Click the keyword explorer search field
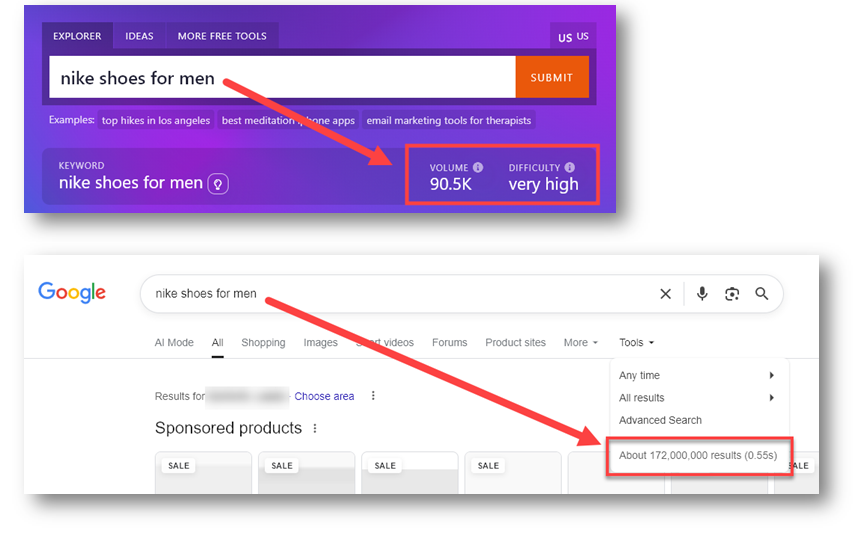The image size is (867, 534). [x=283, y=77]
